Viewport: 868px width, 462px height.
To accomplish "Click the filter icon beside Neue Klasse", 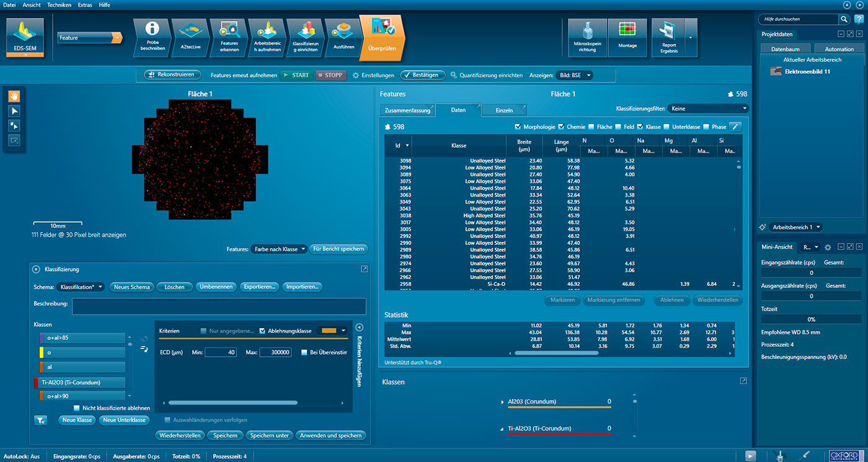I will point(40,420).
